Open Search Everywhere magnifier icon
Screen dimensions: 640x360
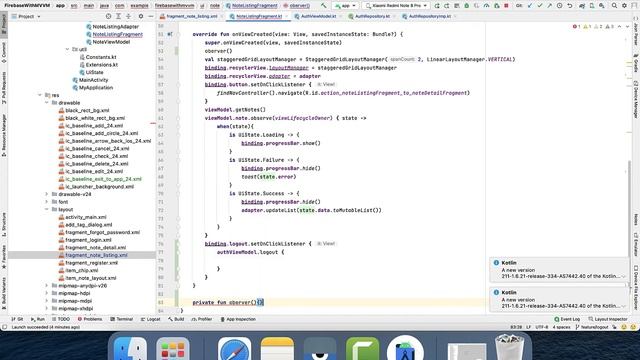tap(614, 6)
